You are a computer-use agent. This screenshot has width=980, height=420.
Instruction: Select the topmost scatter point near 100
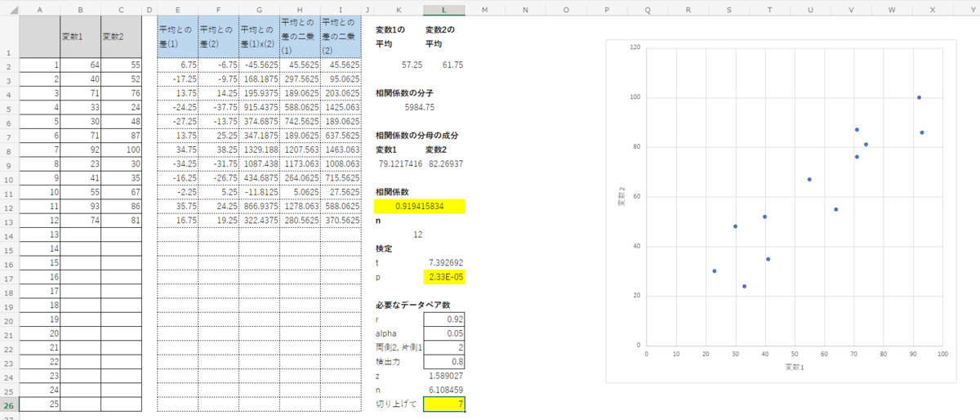(919, 97)
